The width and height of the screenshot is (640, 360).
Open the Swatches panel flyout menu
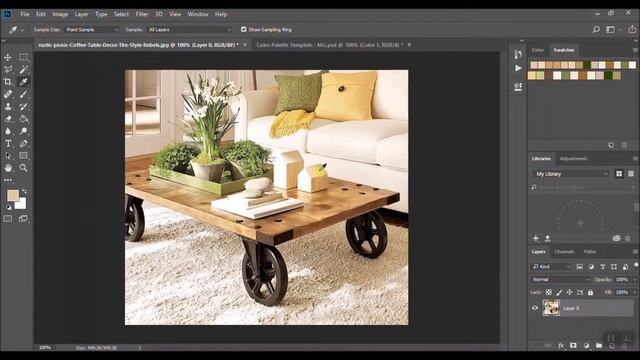(x=635, y=50)
